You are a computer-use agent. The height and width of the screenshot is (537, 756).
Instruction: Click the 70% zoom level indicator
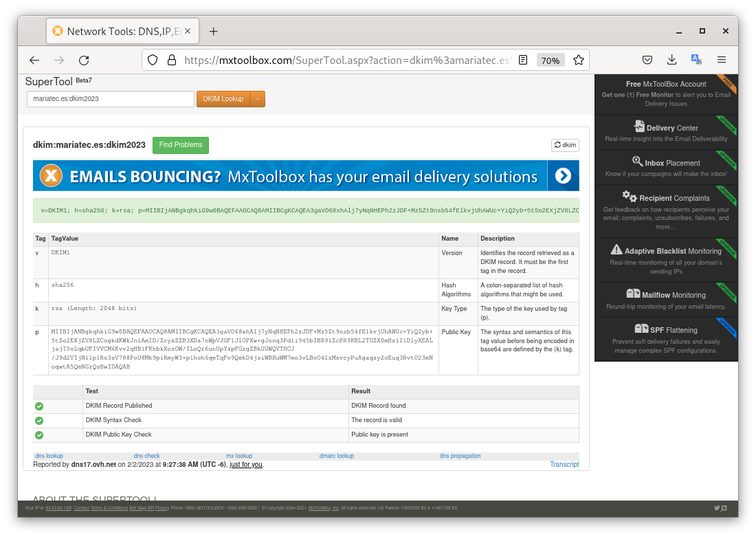coord(550,61)
